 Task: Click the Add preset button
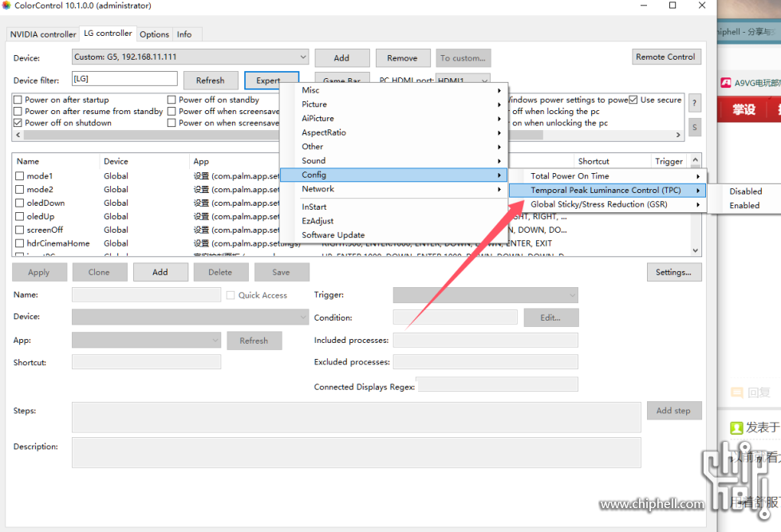(160, 272)
